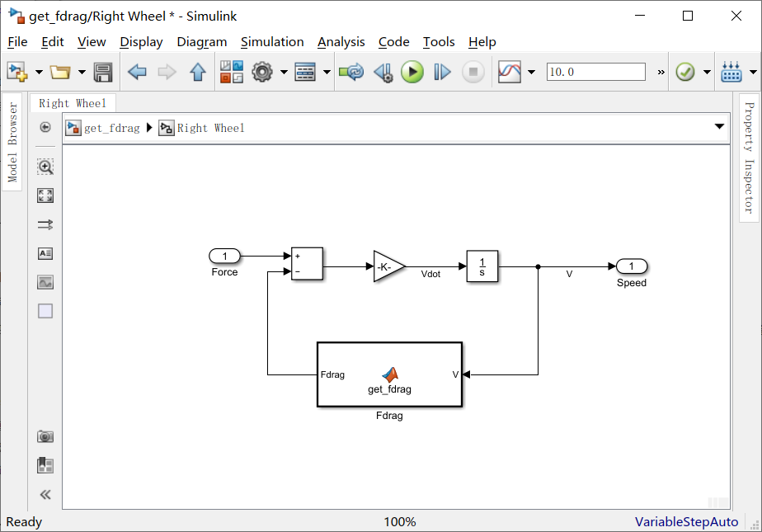Click the Viewmarks icon
Viewport: 762px width, 532px height.
click(45, 465)
